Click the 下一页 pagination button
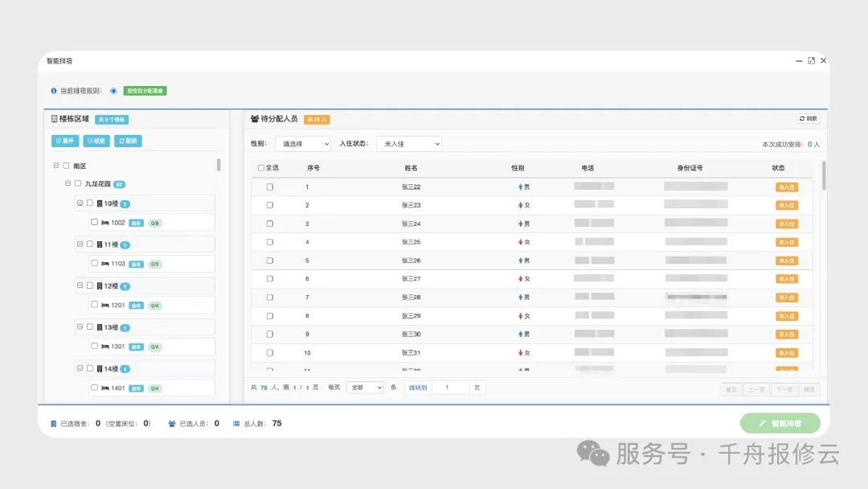The image size is (868, 489). (x=784, y=388)
